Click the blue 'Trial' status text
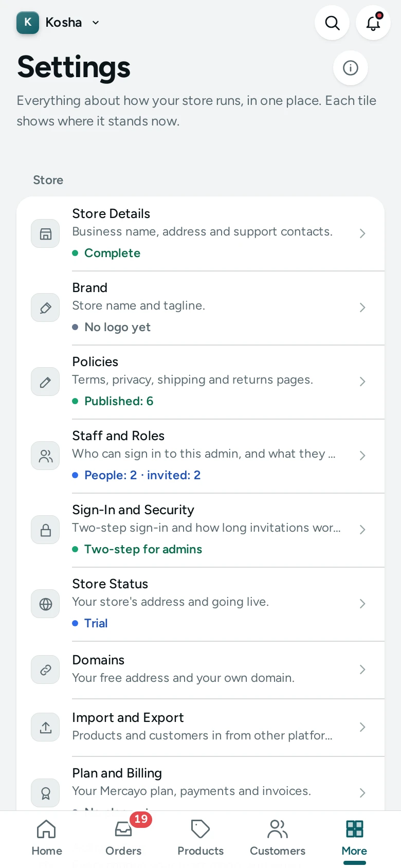The width and height of the screenshot is (401, 868). point(96,623)
